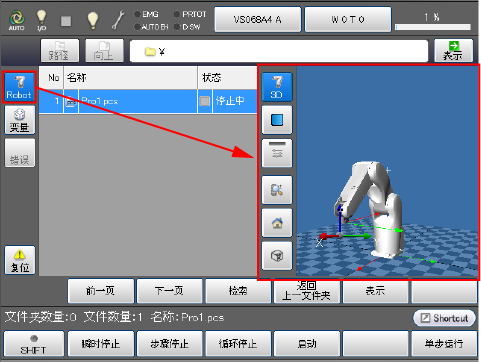Click the speed percentage bar
481x362 pixels.
pyautogui.click(x=433, y=27)
